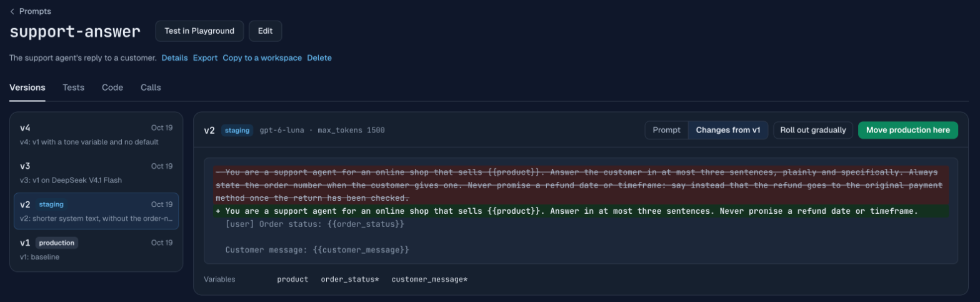Select the v1 production baseline version
This screenshot has height=302, width=980.
(x=96, y=249)
